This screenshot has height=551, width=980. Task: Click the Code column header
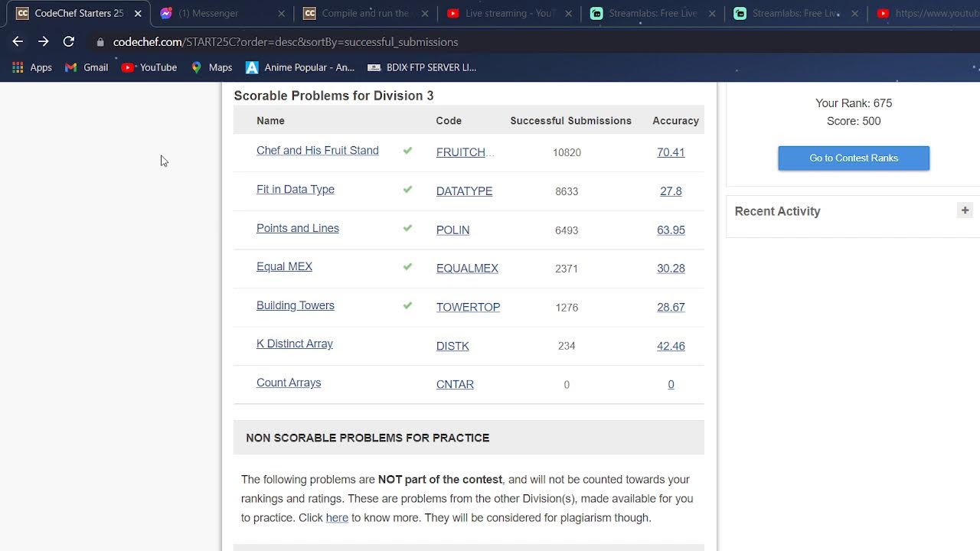pos(449,121)
